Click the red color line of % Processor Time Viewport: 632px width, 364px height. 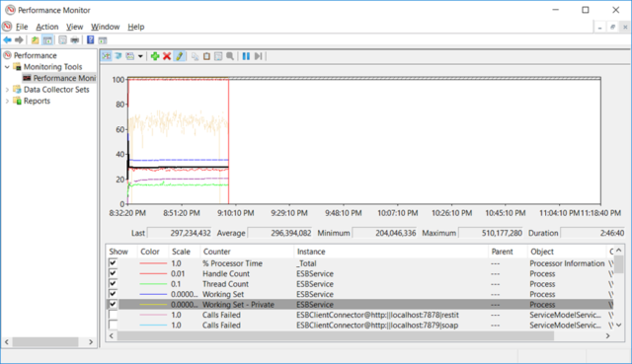click(153, 263)
